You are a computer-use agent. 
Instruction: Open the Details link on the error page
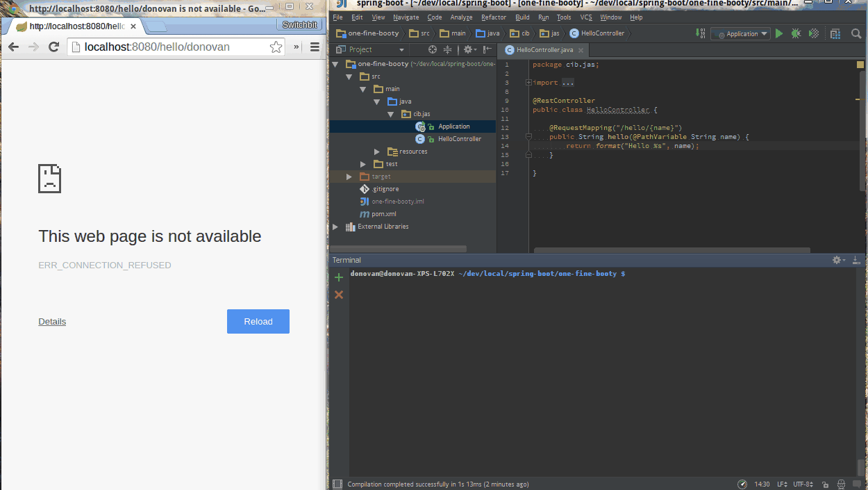point(51,321)
